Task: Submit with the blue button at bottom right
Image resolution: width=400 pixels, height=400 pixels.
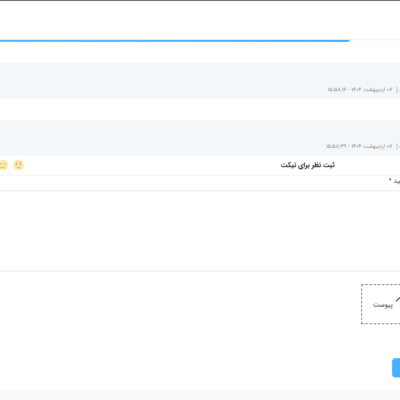Action: click(396, 368)
